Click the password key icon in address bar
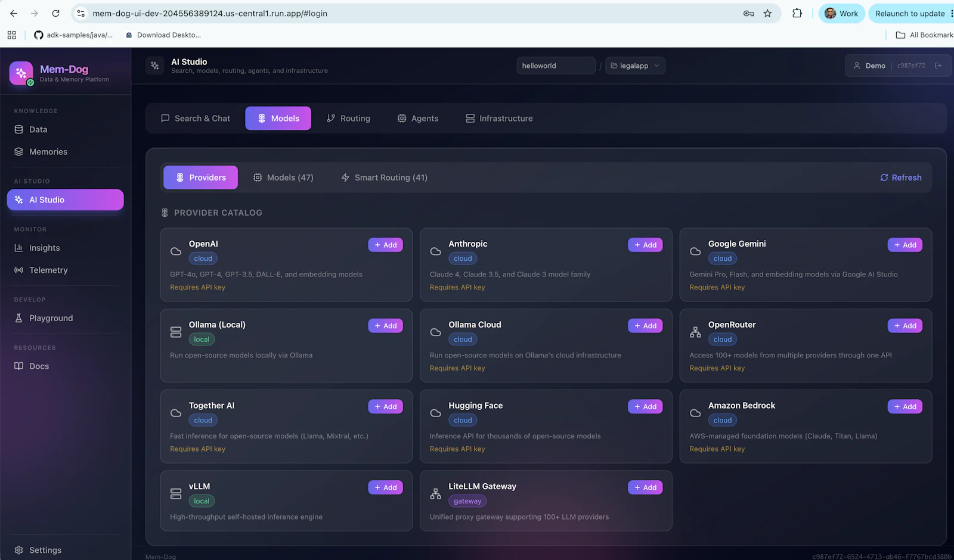 tap(748, 13)
